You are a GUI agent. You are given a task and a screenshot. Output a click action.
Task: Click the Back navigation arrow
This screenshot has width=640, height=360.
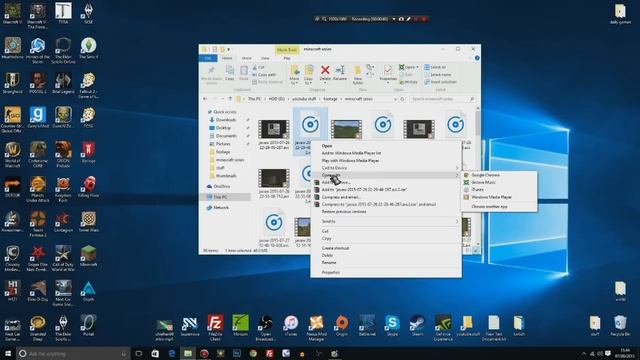click(205, 99)
